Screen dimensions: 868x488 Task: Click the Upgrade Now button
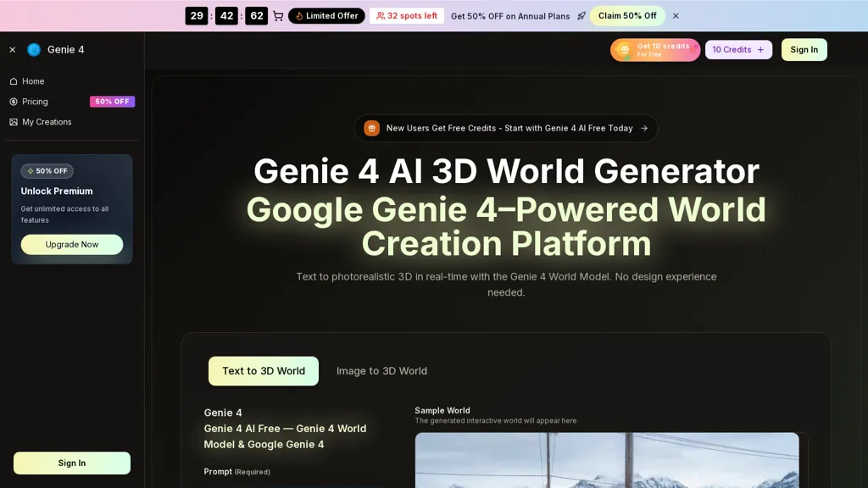tap(72, 245)
